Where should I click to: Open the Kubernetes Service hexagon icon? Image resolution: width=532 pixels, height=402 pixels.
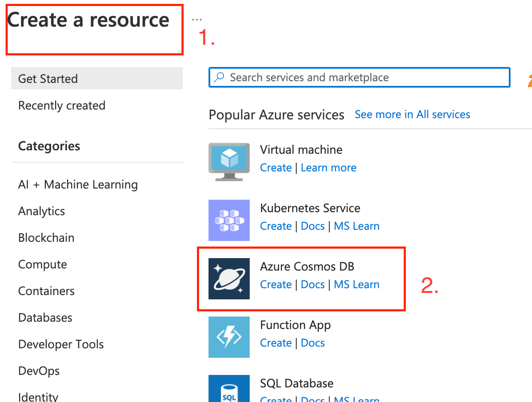(229, 220)
